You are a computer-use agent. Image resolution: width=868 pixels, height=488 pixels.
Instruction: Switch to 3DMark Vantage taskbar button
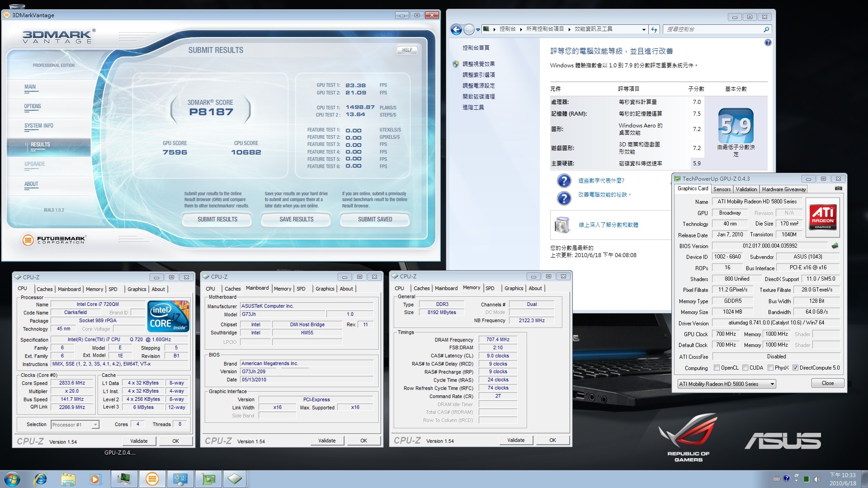[152, 479]
